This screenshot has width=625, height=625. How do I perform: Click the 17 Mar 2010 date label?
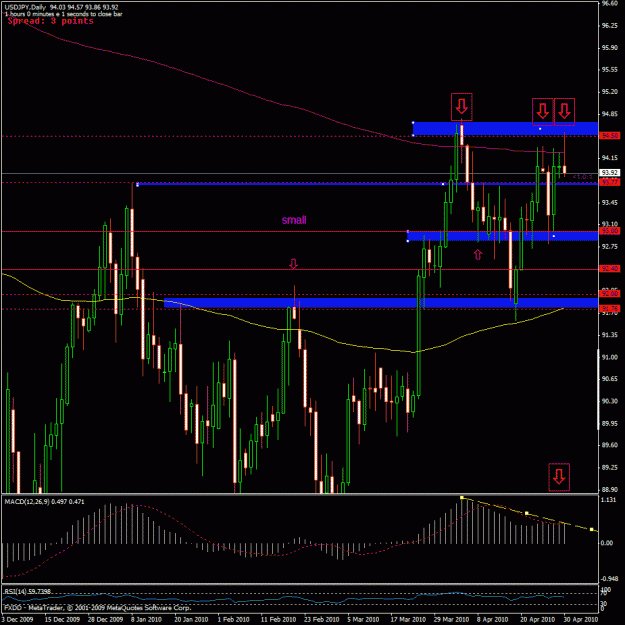(408, 619)
